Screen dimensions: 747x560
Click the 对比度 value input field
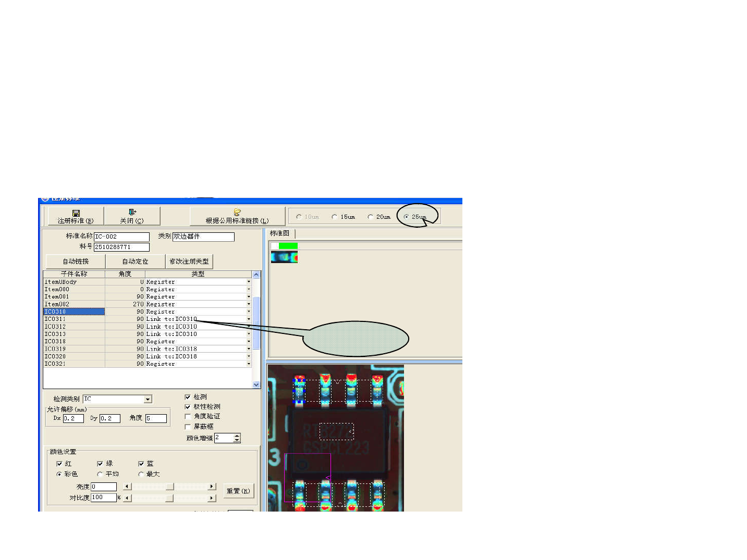tap(104, 497)
